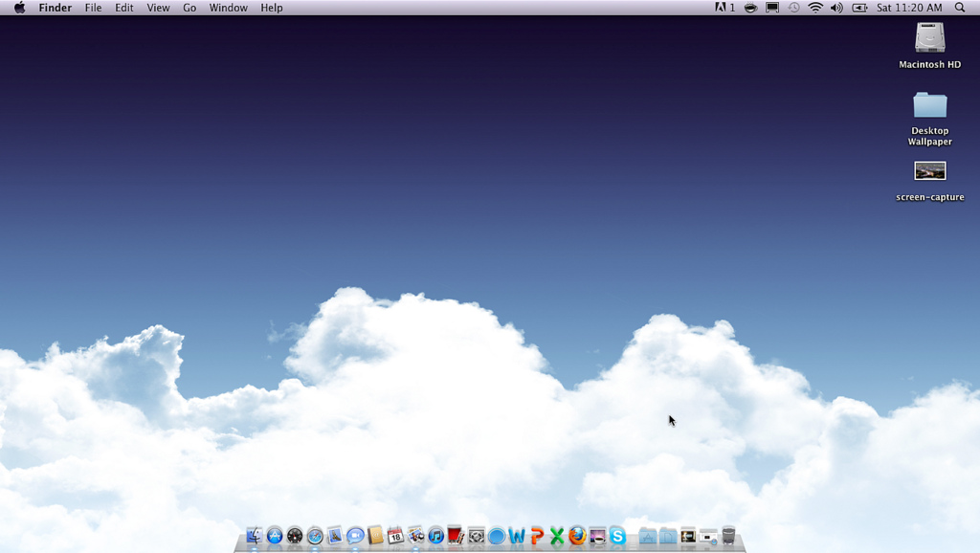The image size is (980, 553).
Task: Select the screen-capture image file
Action: click(930, 181)
